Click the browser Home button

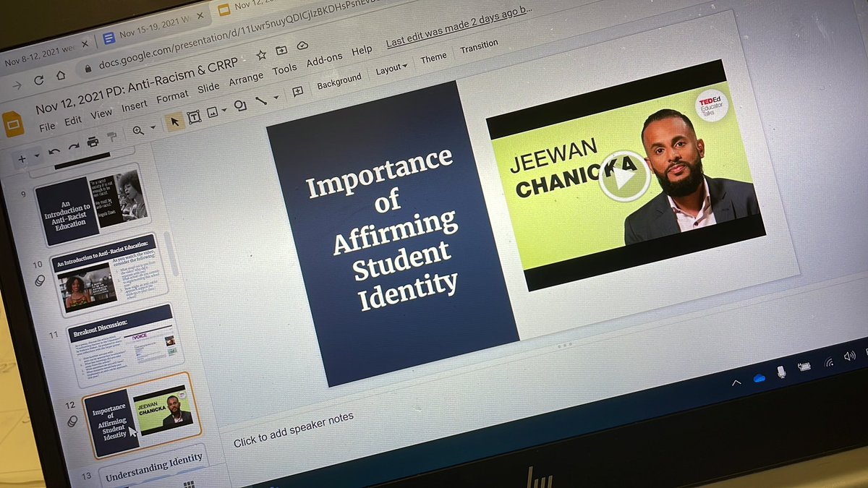pos(61,76)
